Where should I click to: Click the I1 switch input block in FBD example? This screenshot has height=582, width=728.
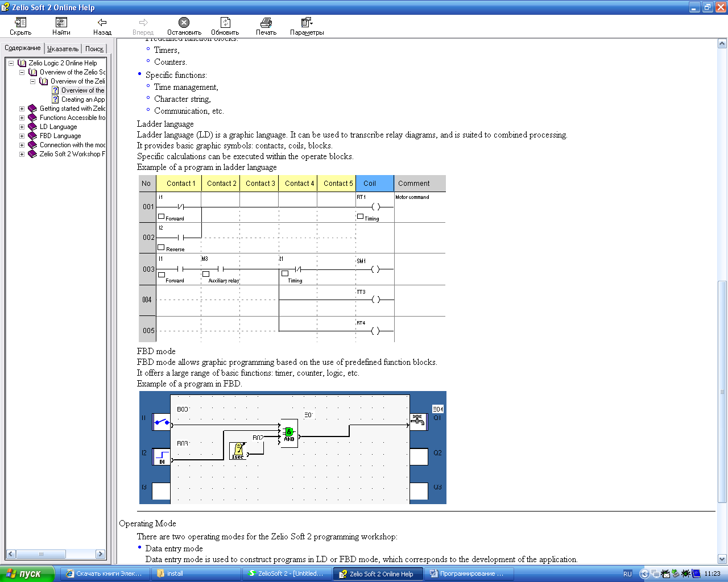point(162,422)
